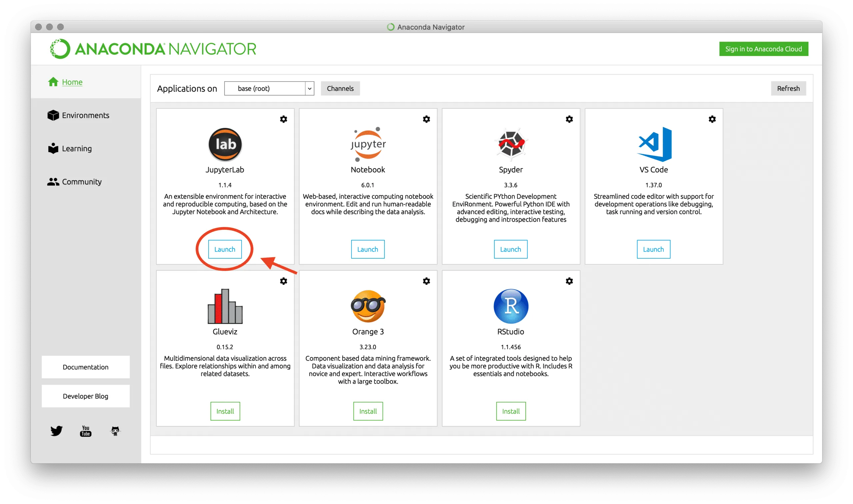
Task: Switch to the Community tab
Action: pyautogui.click(x=86, y=182)
